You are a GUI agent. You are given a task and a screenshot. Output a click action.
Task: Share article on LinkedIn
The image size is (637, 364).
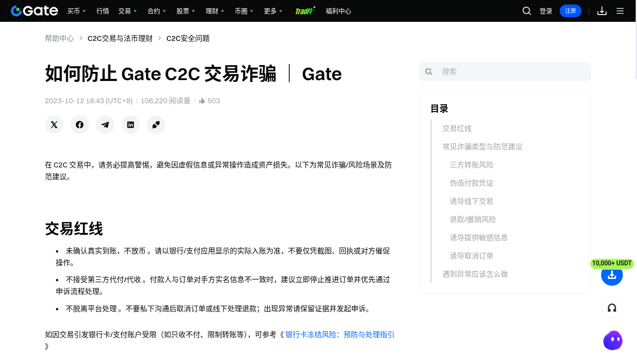[131, 125]
